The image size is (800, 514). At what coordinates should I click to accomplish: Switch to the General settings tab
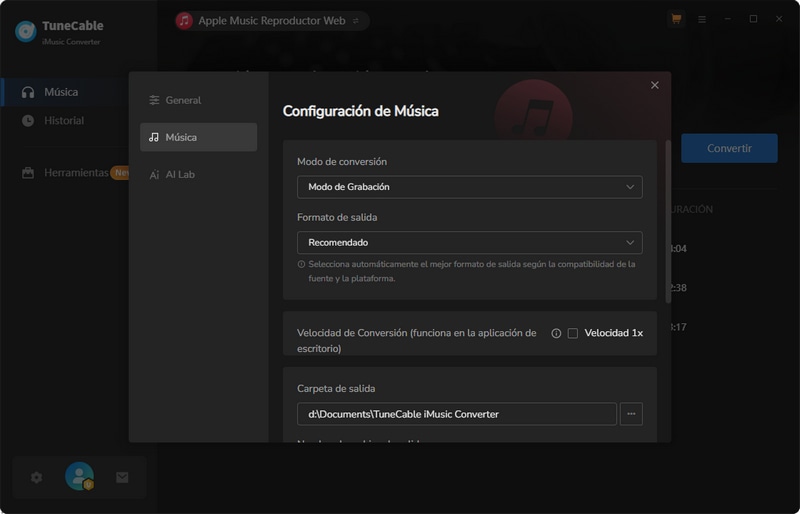tap(183, 100)
